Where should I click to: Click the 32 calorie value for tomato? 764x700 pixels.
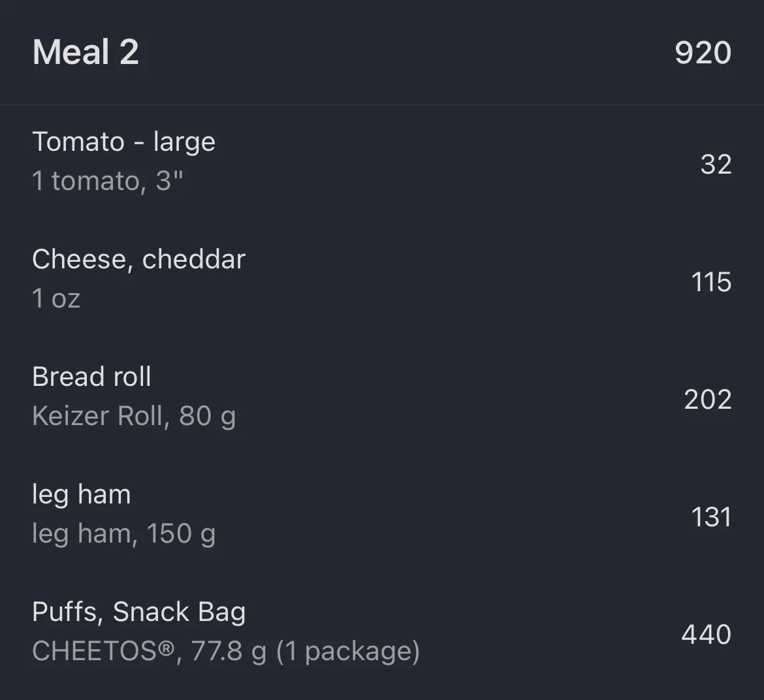tap(716, 164)
